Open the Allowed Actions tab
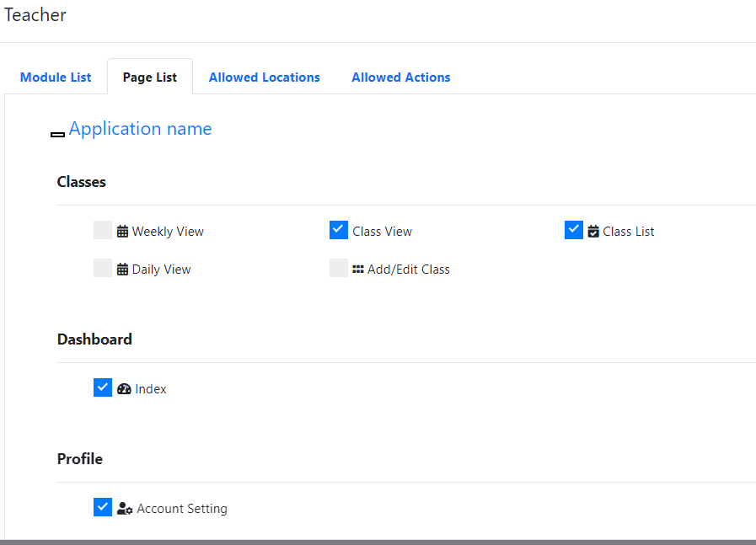Image resolution: width=756 pixels, height=545 pixels. tap(401, 77)
